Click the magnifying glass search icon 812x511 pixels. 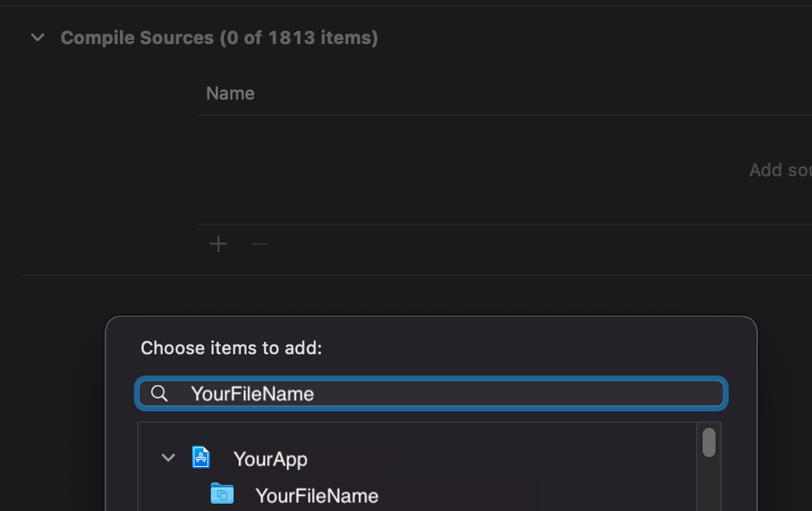159,393
